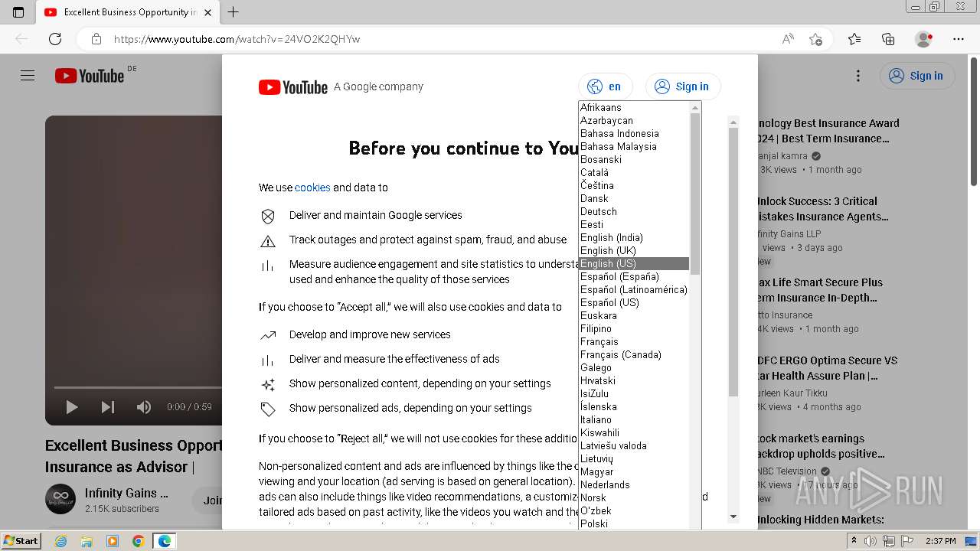Image resolution: width=980 pixels, height=551 pixels.
Task: Pick Español (US) option
Action: [x=634, y=302]
